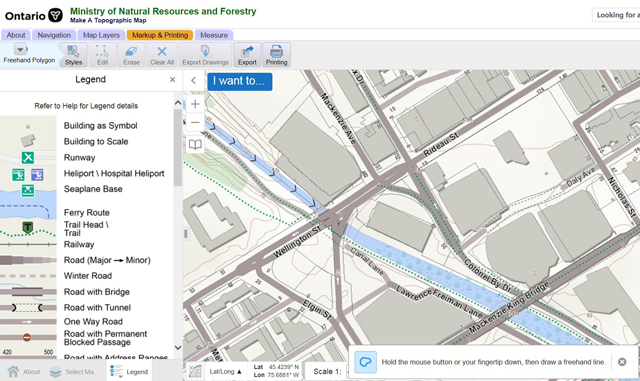Screen dimensions: 640x381
Task: Click 'Road with Bridge' legend text
Action: 97,292
